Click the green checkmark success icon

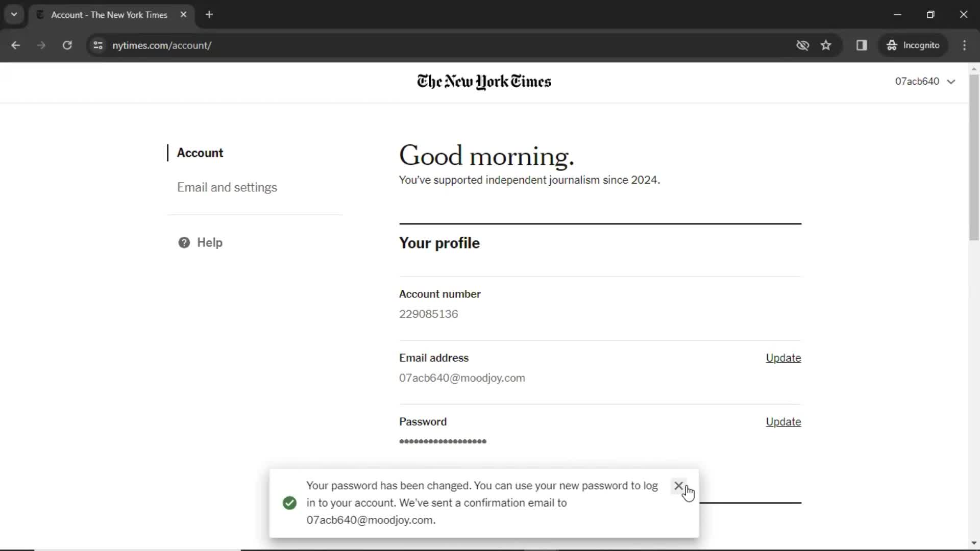click(x=289, y=503)
